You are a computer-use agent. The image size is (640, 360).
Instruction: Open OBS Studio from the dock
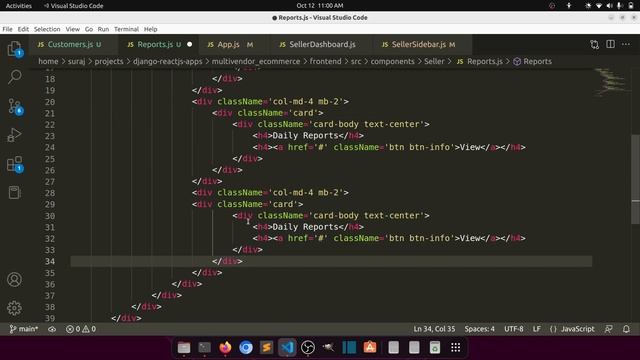(308, 347)
